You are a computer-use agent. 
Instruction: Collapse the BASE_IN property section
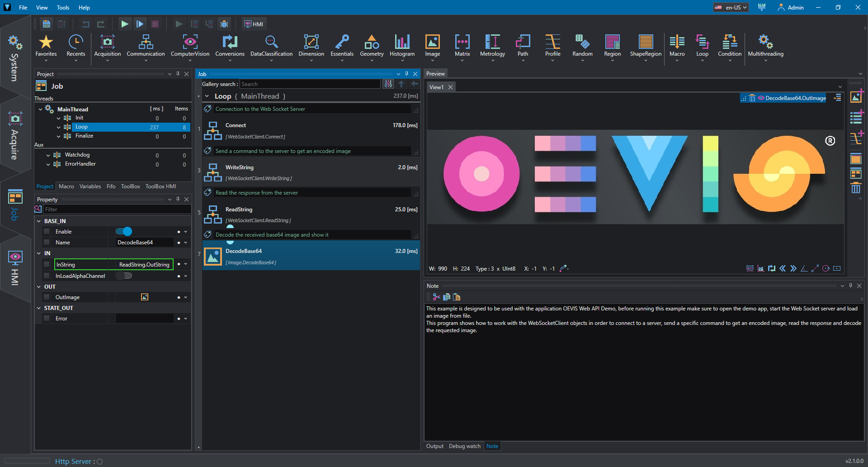(39, 221)
